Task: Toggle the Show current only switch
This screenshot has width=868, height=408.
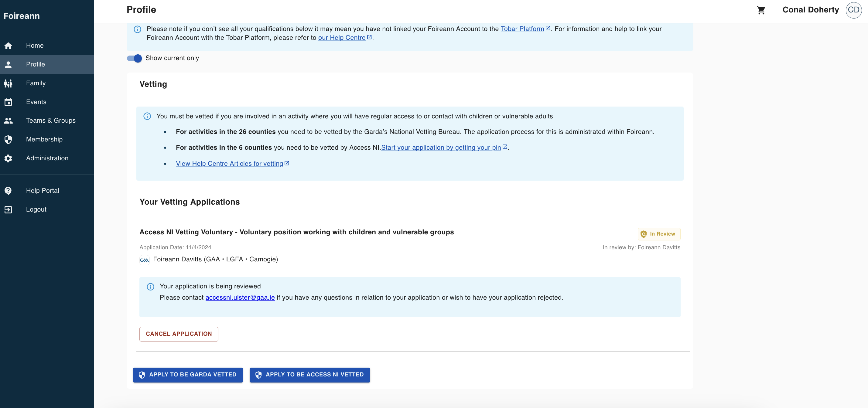Action: [x=135, y=58]
